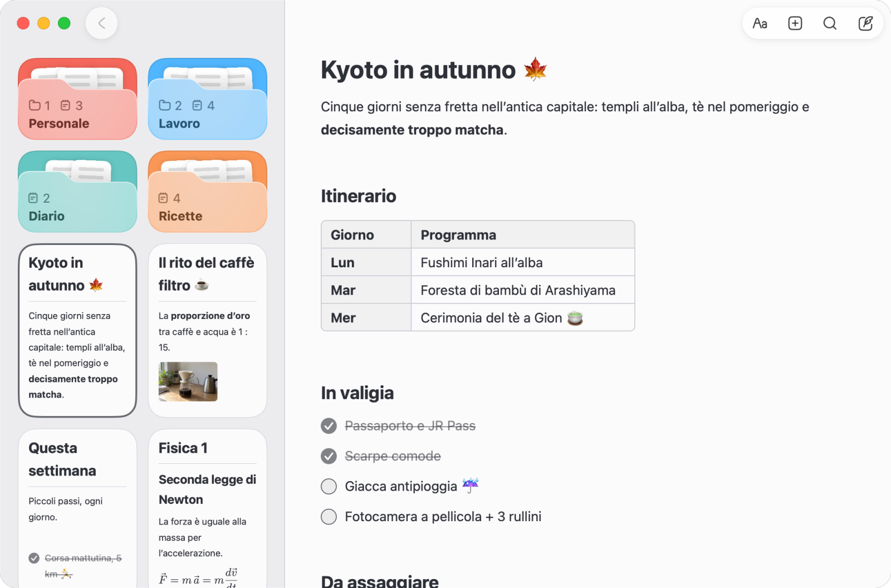Open the Personale folder
Image resolution: width=891 pixels, height=588 pixels.
click(77, 99)
